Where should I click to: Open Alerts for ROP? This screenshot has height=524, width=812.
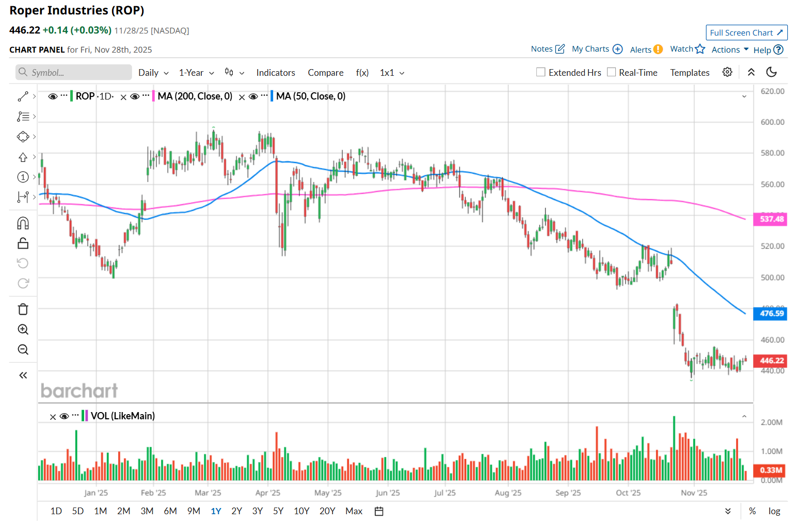point(646,50)
